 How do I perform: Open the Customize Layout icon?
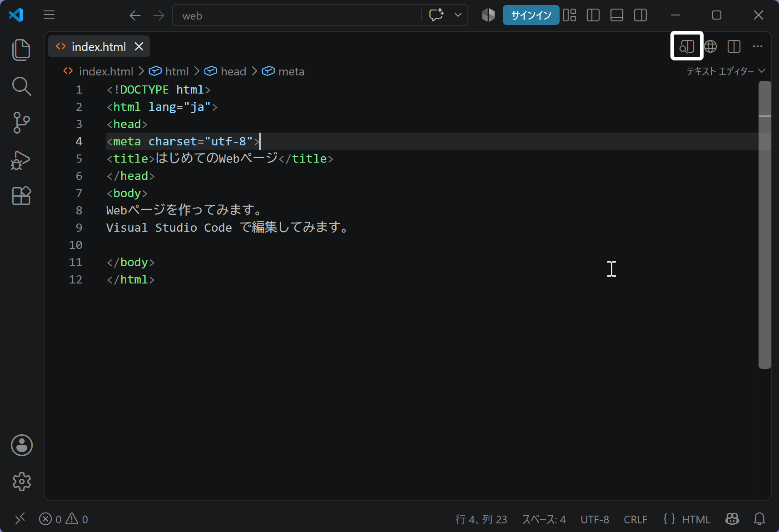(570, 15)
